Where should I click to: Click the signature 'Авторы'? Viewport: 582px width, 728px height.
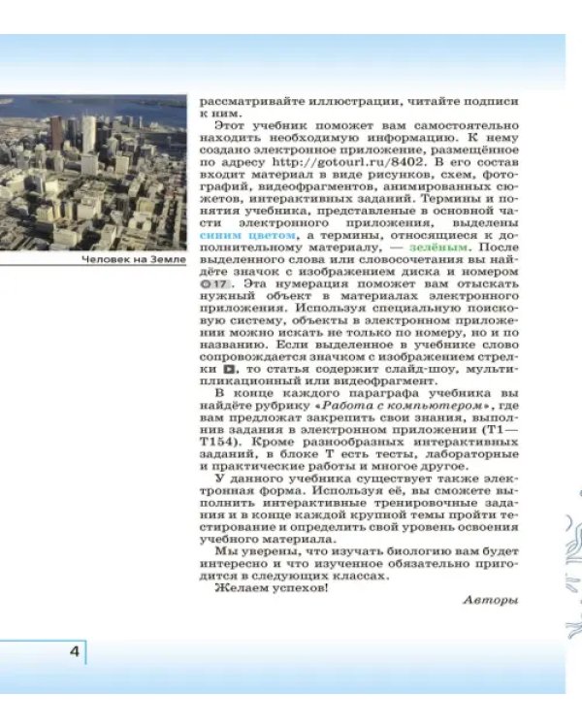click(x=491, y=600)
